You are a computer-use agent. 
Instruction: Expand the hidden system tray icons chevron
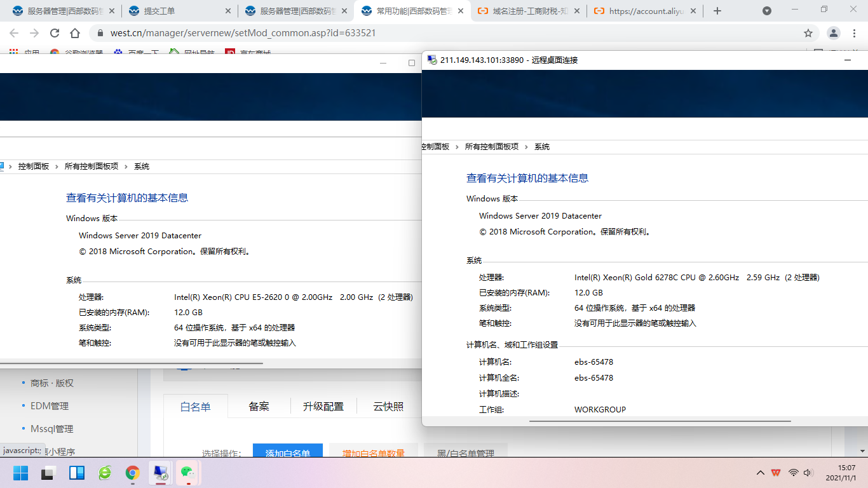(x=760, y=473)
